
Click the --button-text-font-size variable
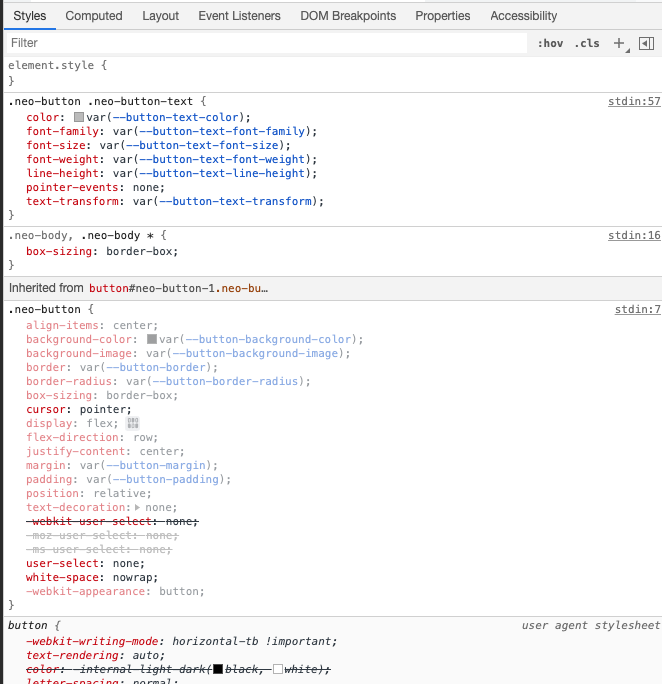pyautogui.click(x=202, y=145)
